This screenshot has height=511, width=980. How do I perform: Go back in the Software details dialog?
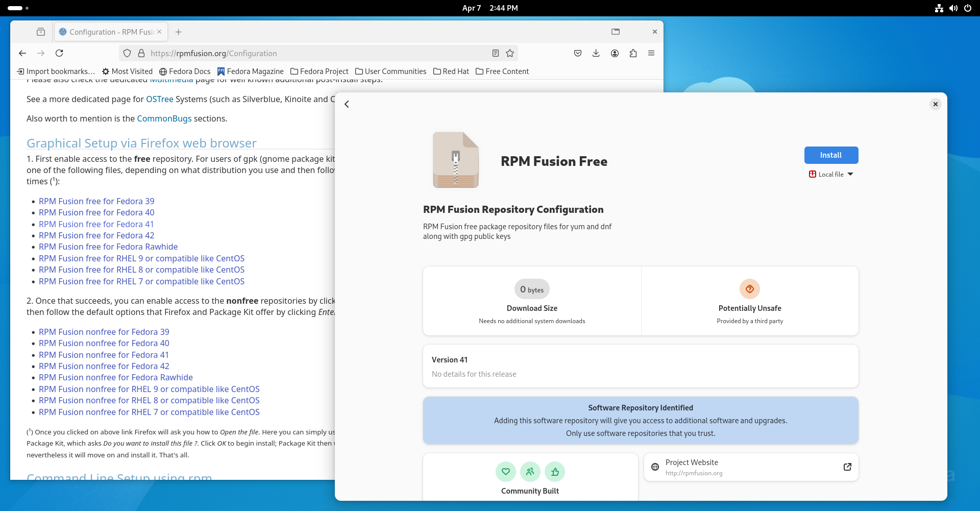tap(347, 104)
